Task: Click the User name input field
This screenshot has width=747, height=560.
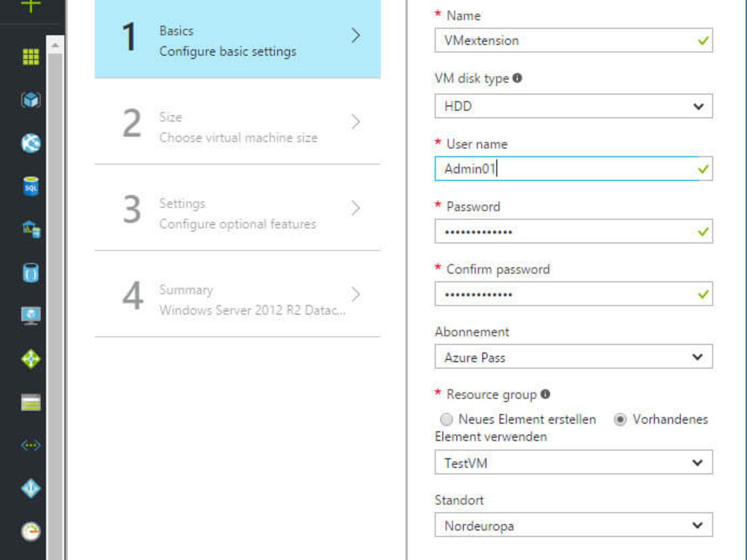Action: coord(566,169)
